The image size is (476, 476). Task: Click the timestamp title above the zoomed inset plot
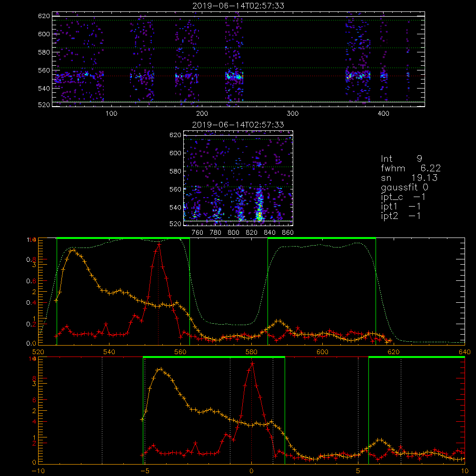coord(238,125)
